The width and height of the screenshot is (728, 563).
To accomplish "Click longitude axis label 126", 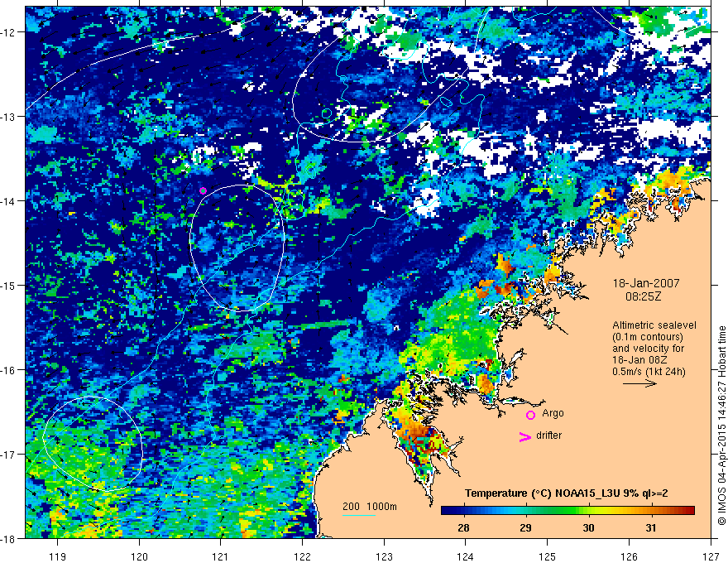I will tap(629, 556).
